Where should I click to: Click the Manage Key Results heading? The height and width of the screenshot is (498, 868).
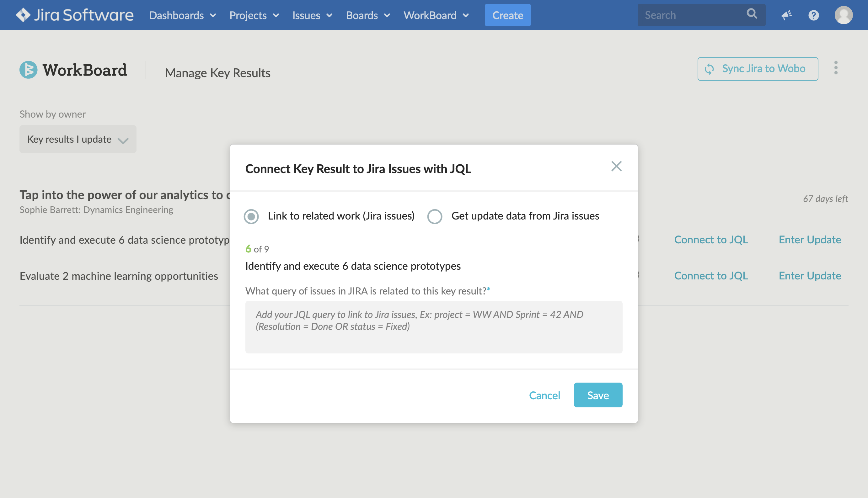pos(218,73)
